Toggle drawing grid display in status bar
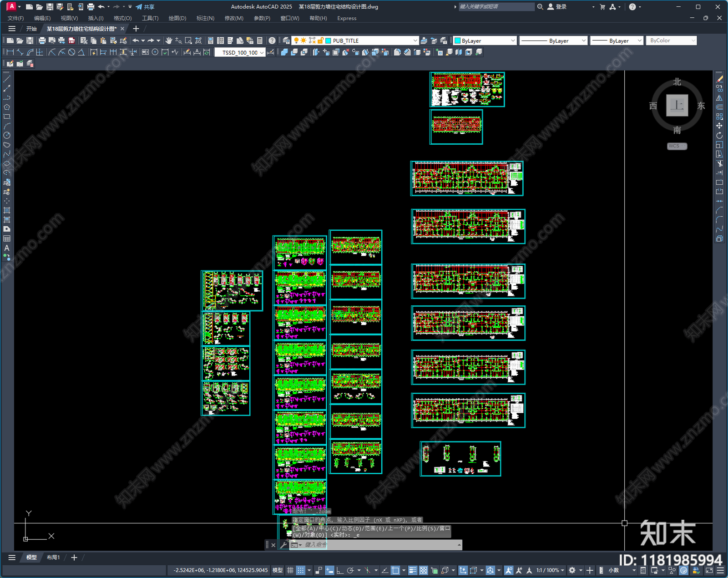Screen dimensions: 728x578 (290, 570)
